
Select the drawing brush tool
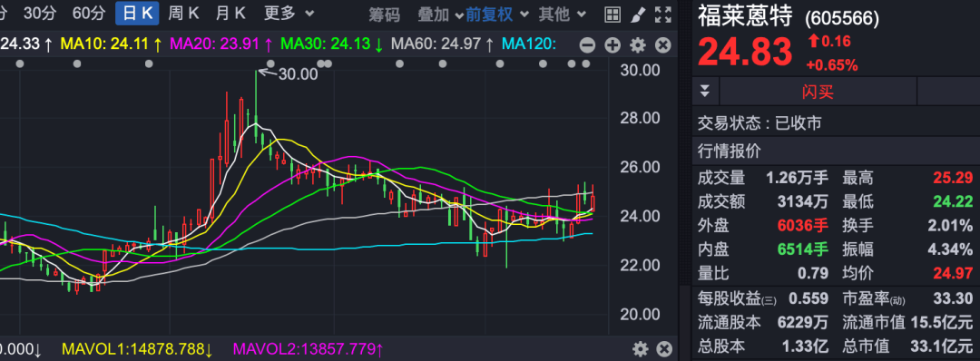point(638,15)
